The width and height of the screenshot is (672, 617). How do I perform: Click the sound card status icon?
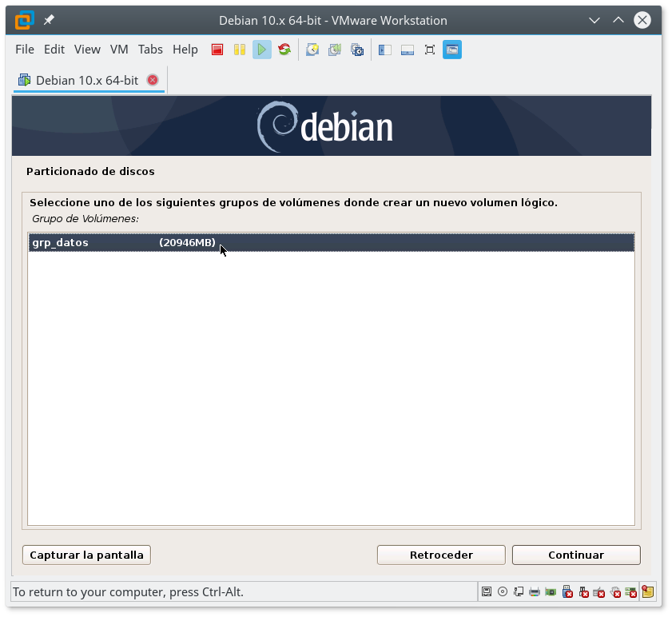click(551, 592)
